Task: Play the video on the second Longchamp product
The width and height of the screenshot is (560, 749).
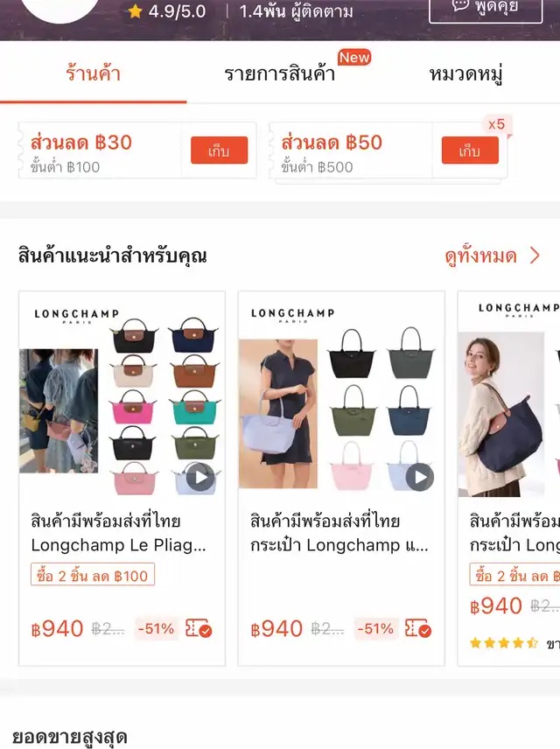Action: click(420, 477)
